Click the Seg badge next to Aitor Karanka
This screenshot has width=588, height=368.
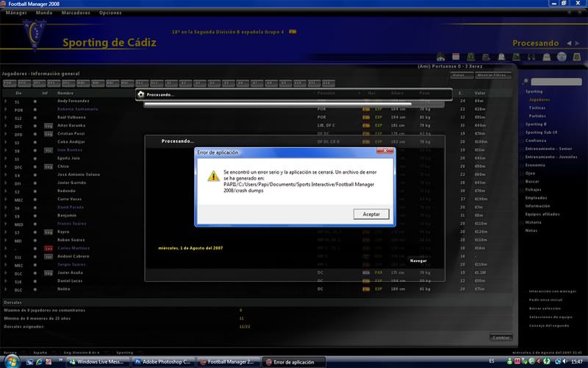click(49, 126)
